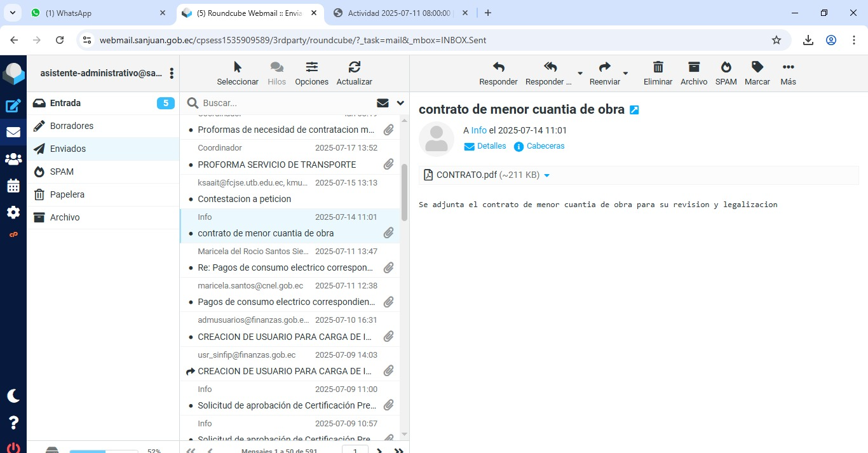Click the Responder reply icon
868x453 pixels.
click(498, 67)
